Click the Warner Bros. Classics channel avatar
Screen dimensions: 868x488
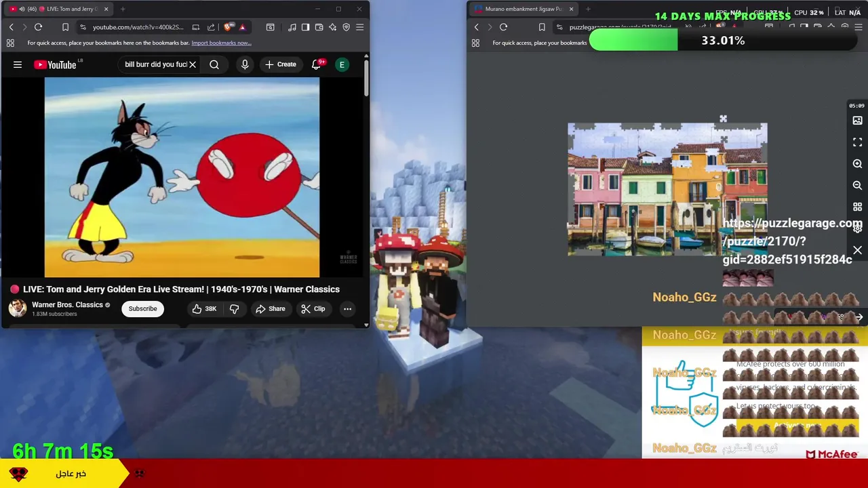(18, 308)
